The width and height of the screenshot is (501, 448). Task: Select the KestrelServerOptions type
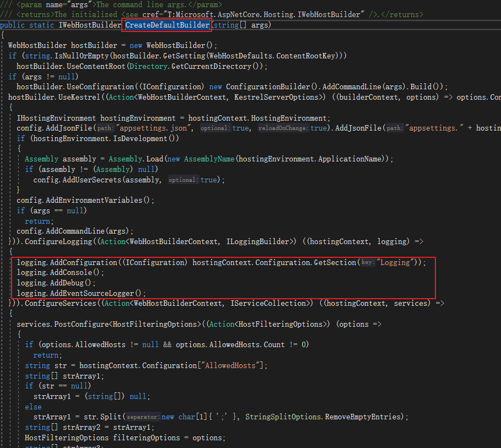274,97
